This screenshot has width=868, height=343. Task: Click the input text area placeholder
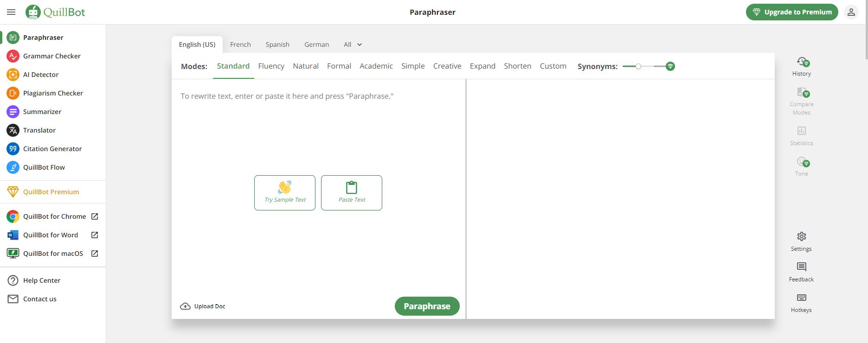287,96
